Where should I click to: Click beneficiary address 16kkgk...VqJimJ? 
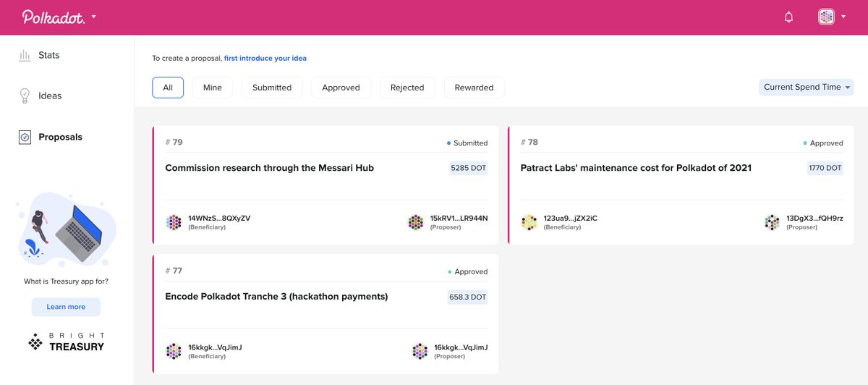pyautogui.click(x=215, y=347)
